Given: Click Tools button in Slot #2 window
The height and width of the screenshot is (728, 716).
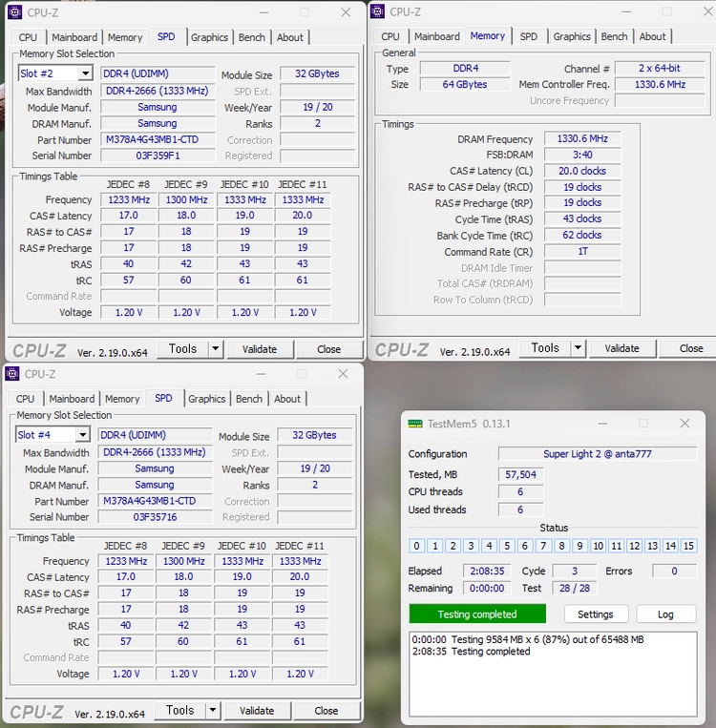Looking at the screenshot, I should (x=182, y=348).
